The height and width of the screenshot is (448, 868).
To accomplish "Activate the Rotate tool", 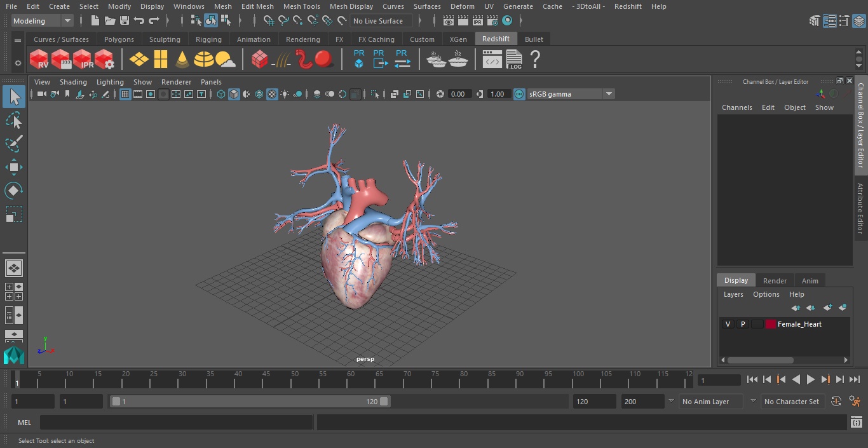I will 13,191.
